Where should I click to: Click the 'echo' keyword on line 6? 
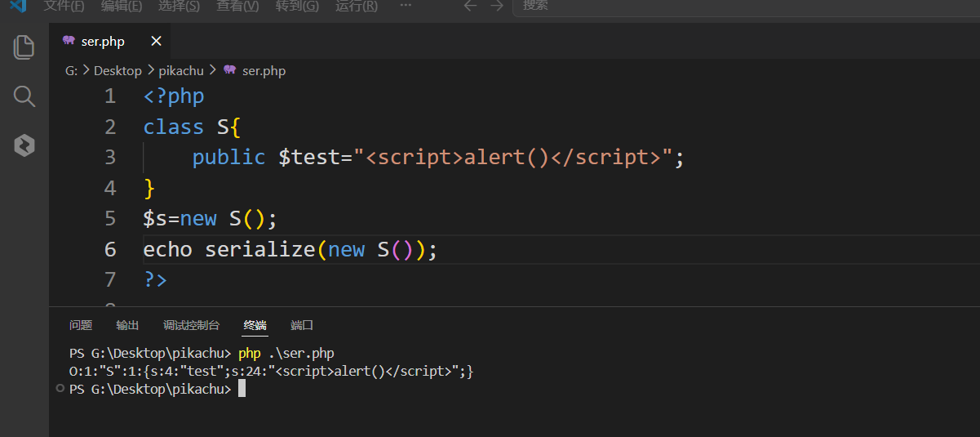pyautogui.click(x=168, y=249)
